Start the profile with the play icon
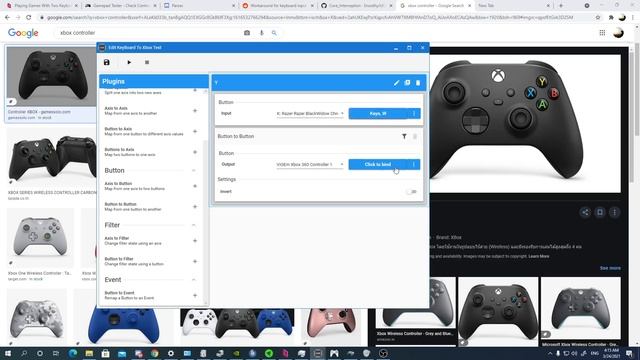Image resolution: width=640 pixels, height=360 pixels. point(129,62)
